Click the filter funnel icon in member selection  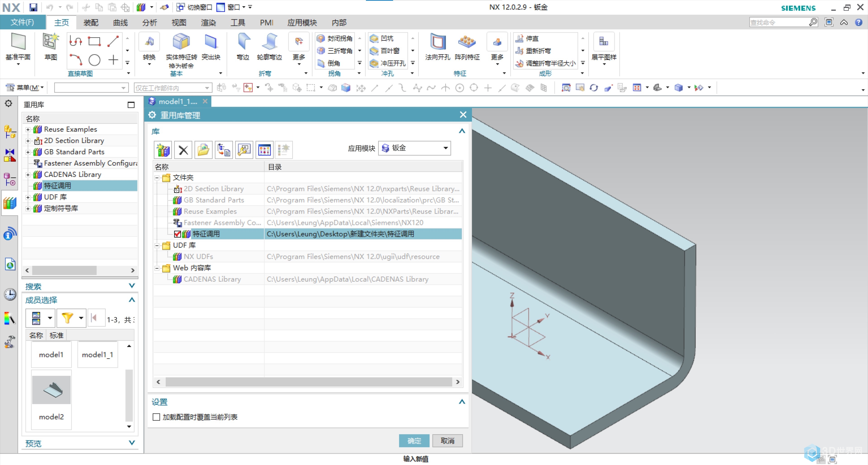coord(67,318)
